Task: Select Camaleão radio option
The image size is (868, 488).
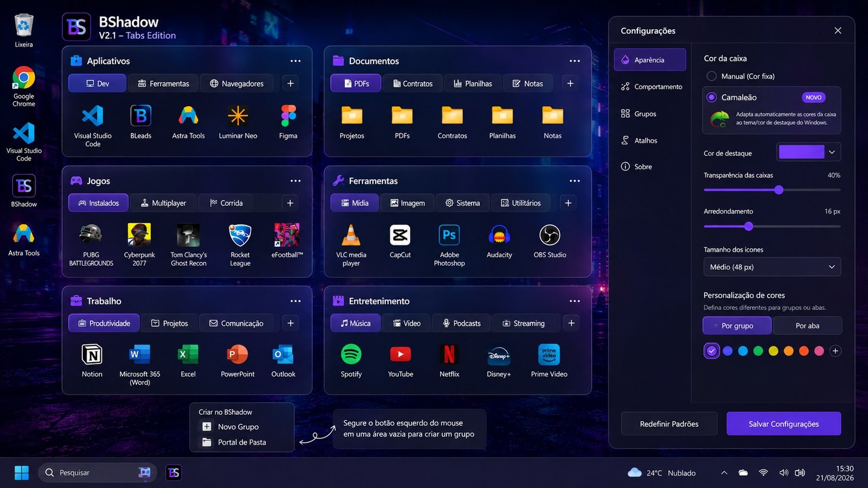Action: pos(711,98)
